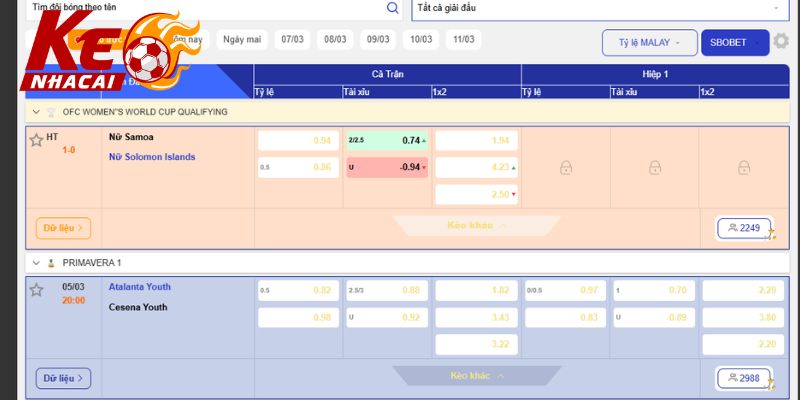Click the lock icon under Hiệp 1 Tài xỉu
This screenshot has height=400, width=800.
[x=655, y=168]
